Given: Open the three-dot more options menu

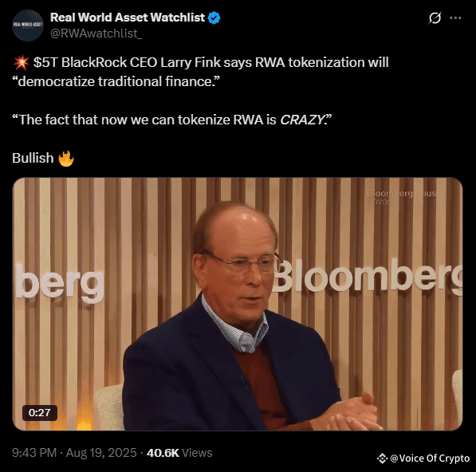Looking at the screenshot, I should (x=455, y=18).
